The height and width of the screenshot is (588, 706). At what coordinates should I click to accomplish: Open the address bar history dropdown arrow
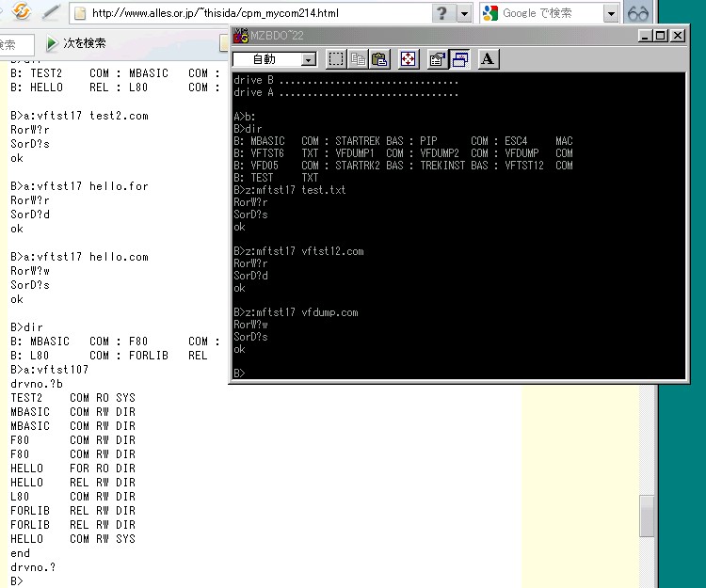[464, 13]
